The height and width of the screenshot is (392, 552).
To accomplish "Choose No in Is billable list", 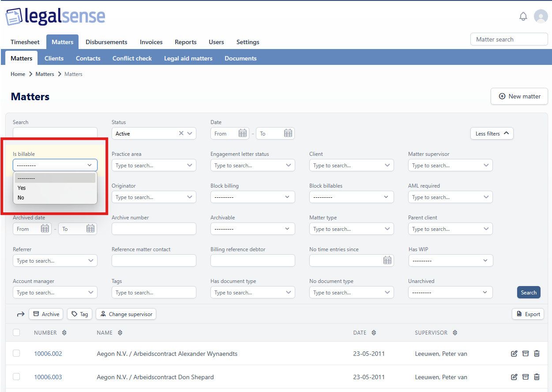I will [x=55, y=197].
